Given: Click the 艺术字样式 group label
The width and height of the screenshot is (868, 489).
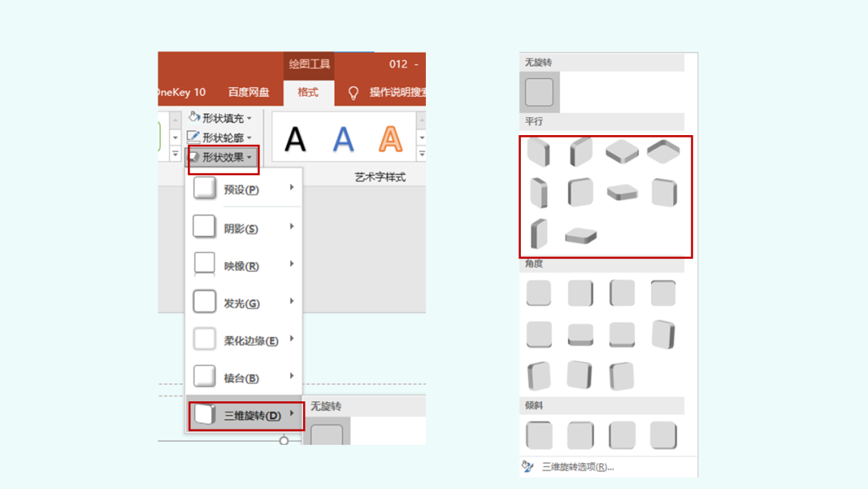Looking at the screenshot, I should tap(380, 177).
